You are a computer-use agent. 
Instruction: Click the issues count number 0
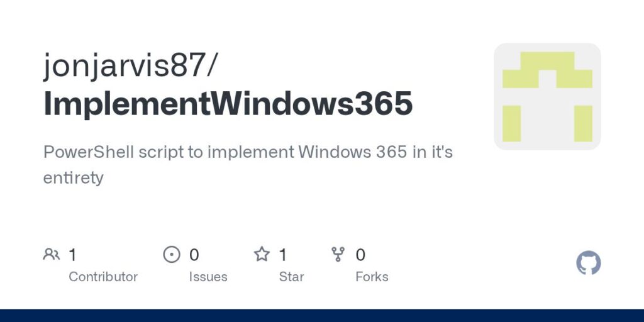point(194,255)
